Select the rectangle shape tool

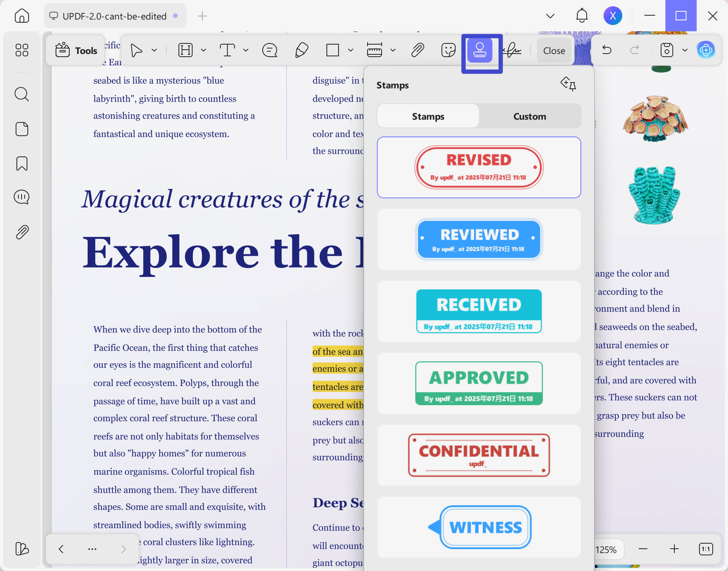point(333,50)
